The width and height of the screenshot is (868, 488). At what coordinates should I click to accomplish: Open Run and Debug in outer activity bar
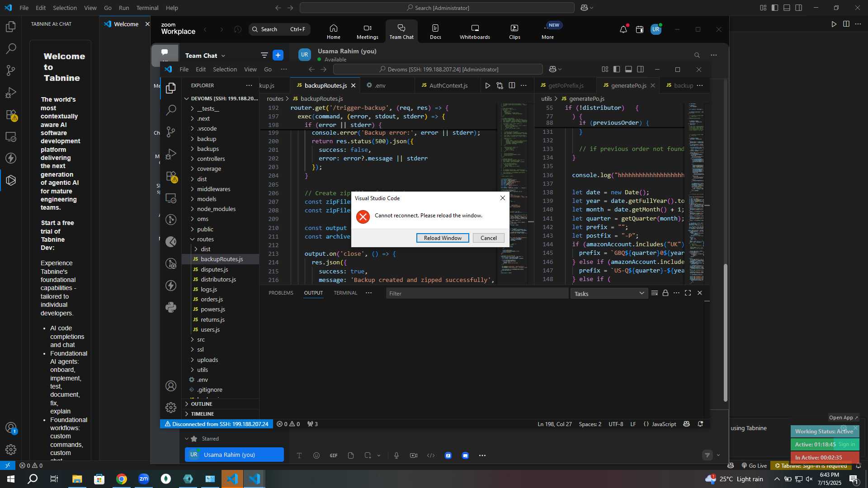coord(11,93)
